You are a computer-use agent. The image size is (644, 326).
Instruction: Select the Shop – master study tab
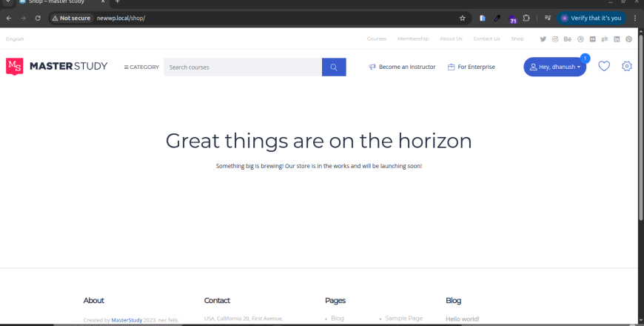[61, 2]
